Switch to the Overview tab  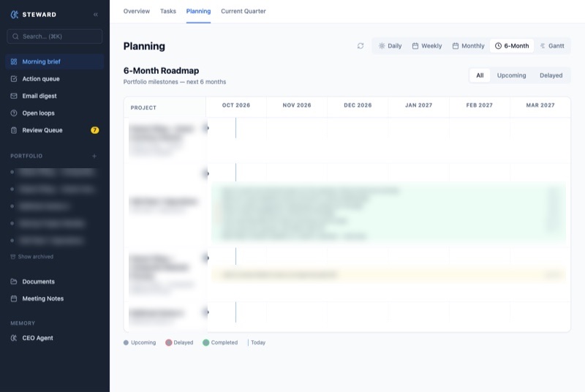(x=137, y=11)
